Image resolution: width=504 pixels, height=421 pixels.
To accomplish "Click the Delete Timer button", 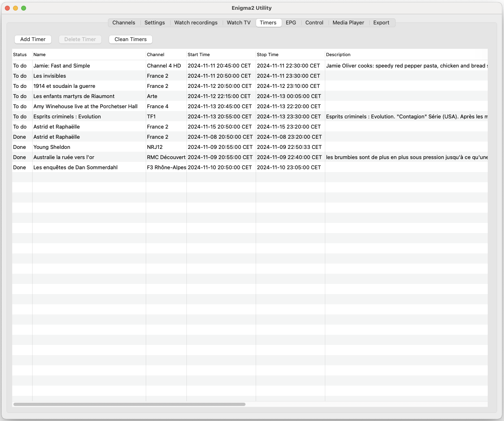I will (80, 39).
